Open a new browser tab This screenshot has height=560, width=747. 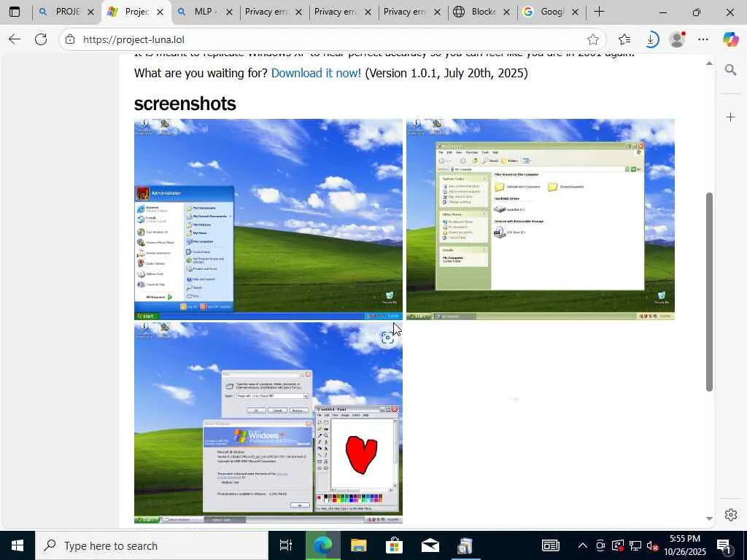click(600, 12)
